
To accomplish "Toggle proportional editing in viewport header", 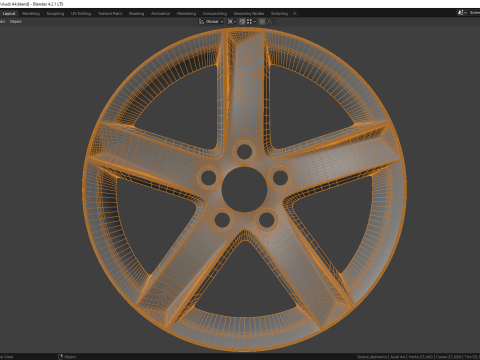I will point(262,22).
